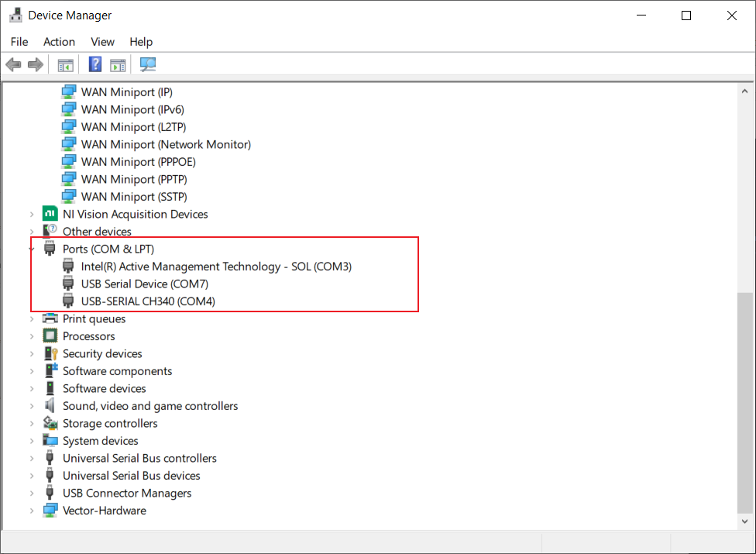Select USB Connector Managers label

(127, 493)
